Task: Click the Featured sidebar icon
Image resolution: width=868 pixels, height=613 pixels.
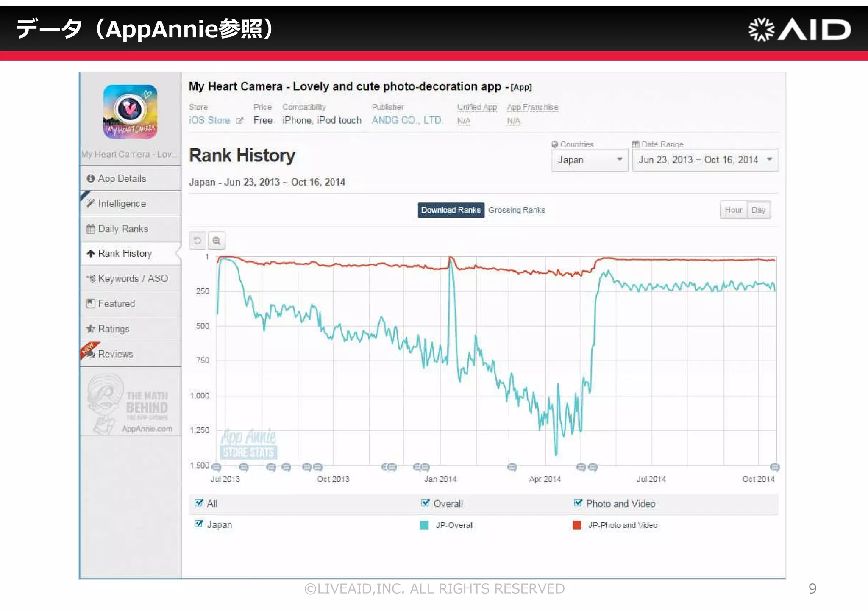Action: click(x=91, y=304)
